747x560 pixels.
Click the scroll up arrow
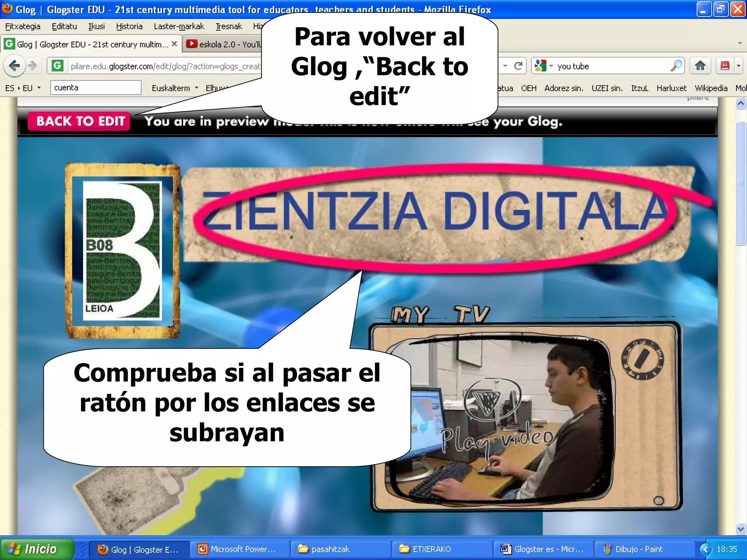[740, 104]
